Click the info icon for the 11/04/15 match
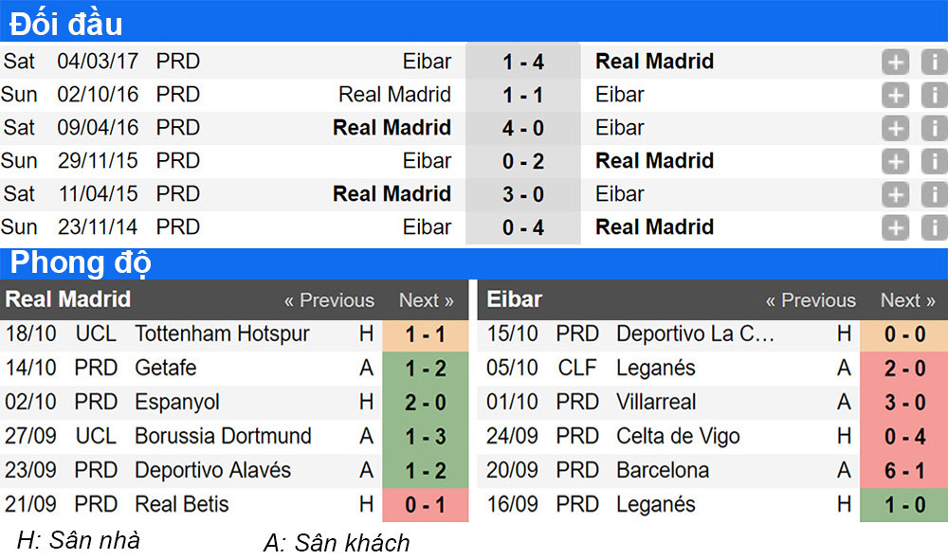 (x=934, y=195)
